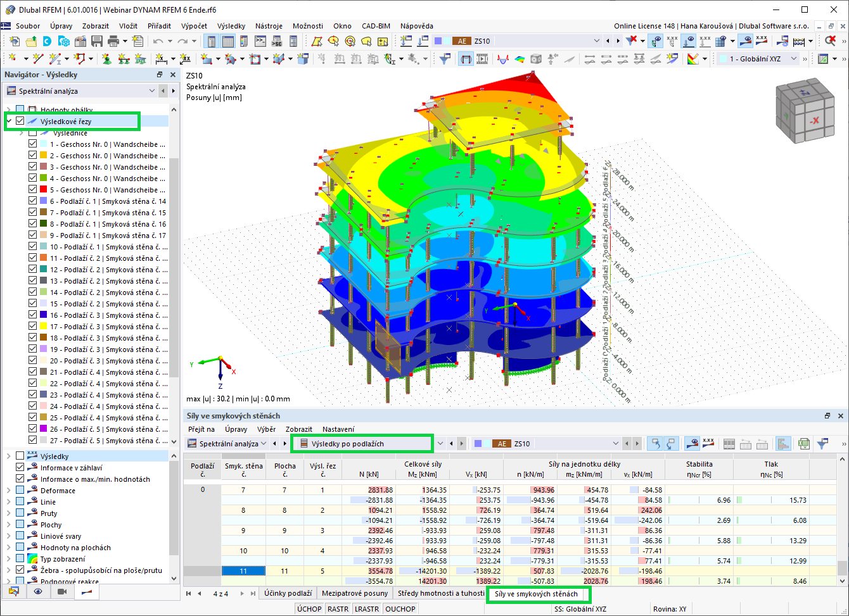The height and width of the screenshot is (616, 849).
Task: Click the new solid cube icon
Action: (303, 59)
